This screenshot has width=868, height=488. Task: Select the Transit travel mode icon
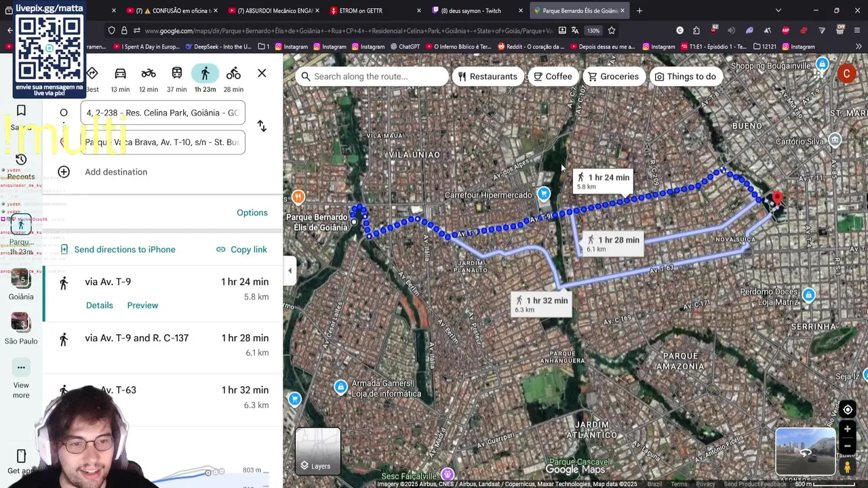pos(176,73)
